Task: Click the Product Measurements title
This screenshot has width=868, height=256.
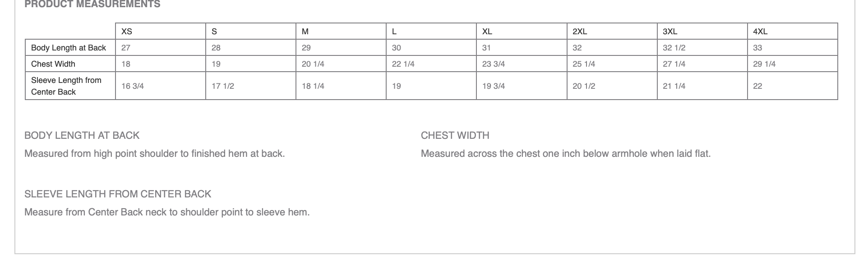Action: [x=92, y=5]
